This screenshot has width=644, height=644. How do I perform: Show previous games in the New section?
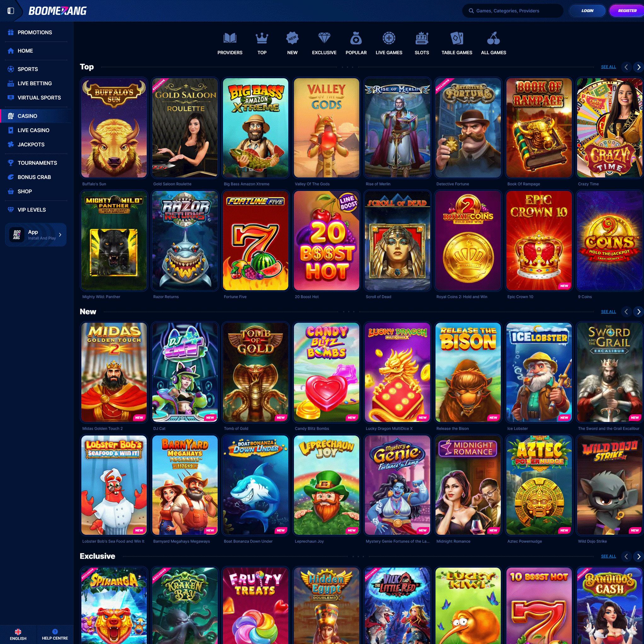[626, 312]
